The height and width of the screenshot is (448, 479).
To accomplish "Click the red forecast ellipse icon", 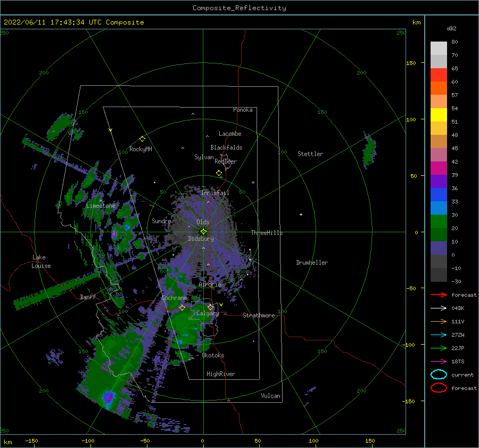I will point(439,388).
